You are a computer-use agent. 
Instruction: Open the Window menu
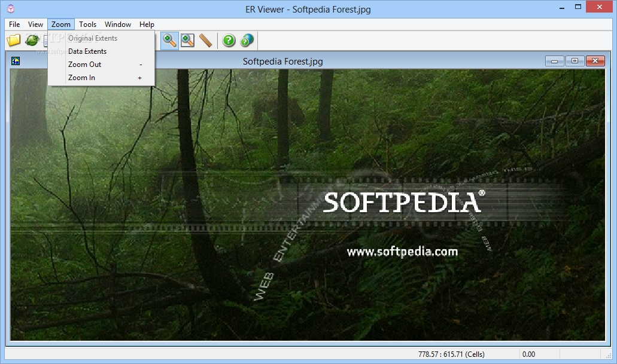coord(118,25)
